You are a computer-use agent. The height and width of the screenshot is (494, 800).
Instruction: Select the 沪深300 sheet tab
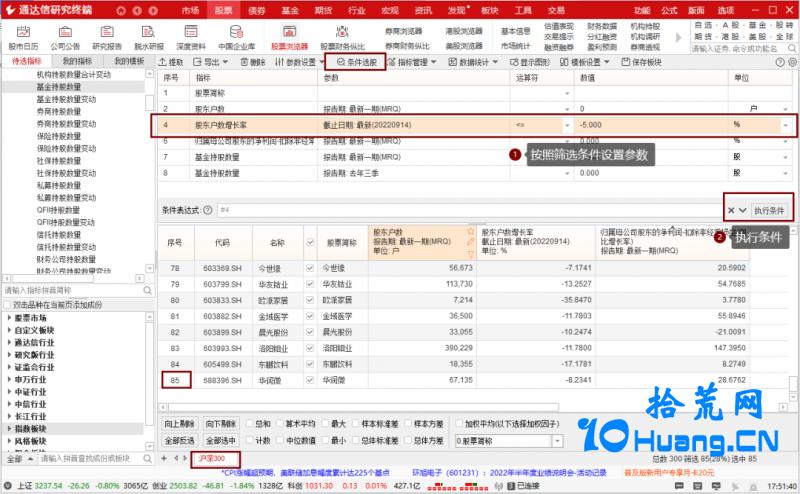coord(212,458)
